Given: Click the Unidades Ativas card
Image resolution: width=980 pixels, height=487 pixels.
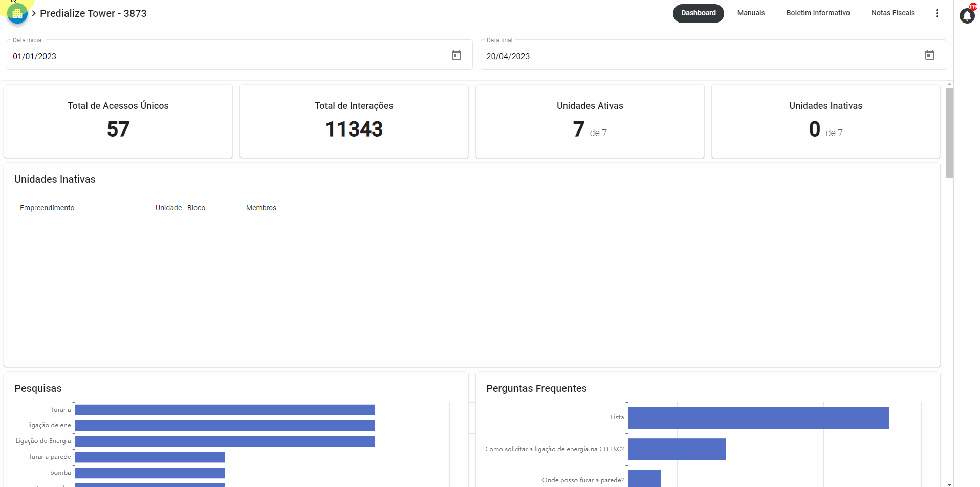Looking at the screenshot, I should 590,121.
